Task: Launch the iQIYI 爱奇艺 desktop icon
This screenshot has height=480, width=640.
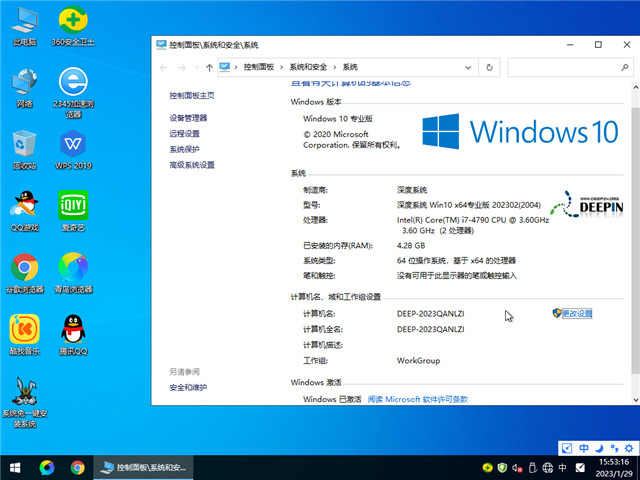Action: tap(73, 211)
